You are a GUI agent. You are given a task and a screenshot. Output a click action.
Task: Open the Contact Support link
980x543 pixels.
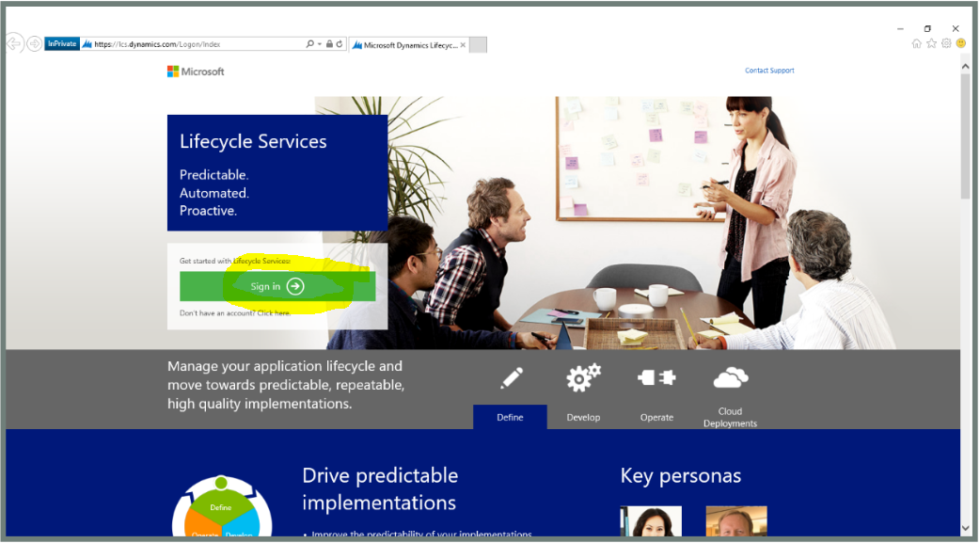tap(769, 71)
